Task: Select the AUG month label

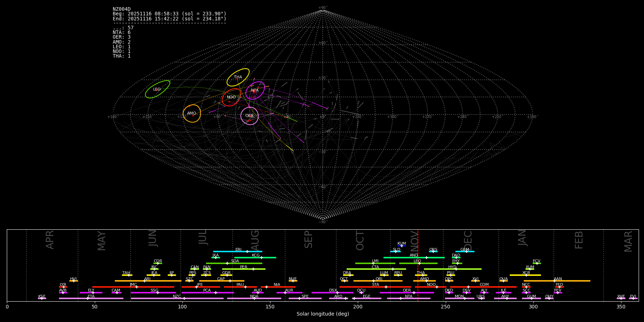Action: point(255,241)
